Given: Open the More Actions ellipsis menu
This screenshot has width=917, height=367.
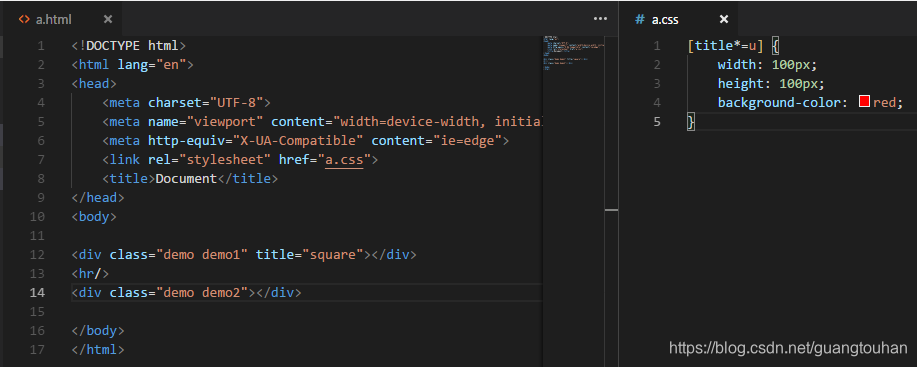Looking at the screenshot, I should click(x=600, y=19).
